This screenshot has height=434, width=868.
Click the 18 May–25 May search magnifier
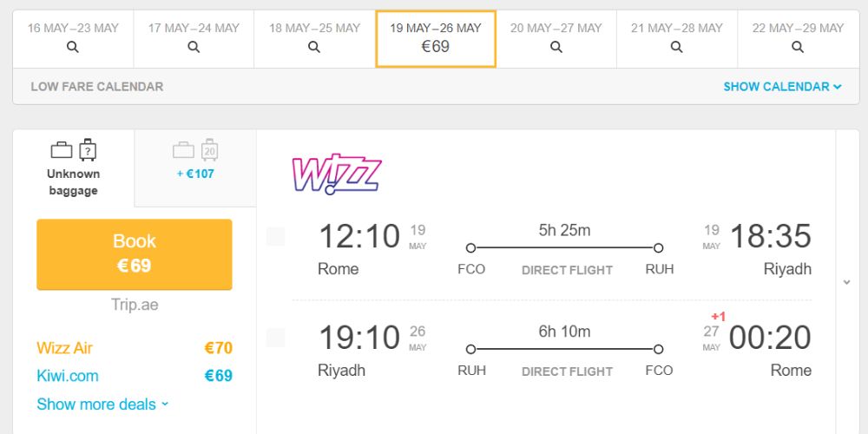pos(314,47)
